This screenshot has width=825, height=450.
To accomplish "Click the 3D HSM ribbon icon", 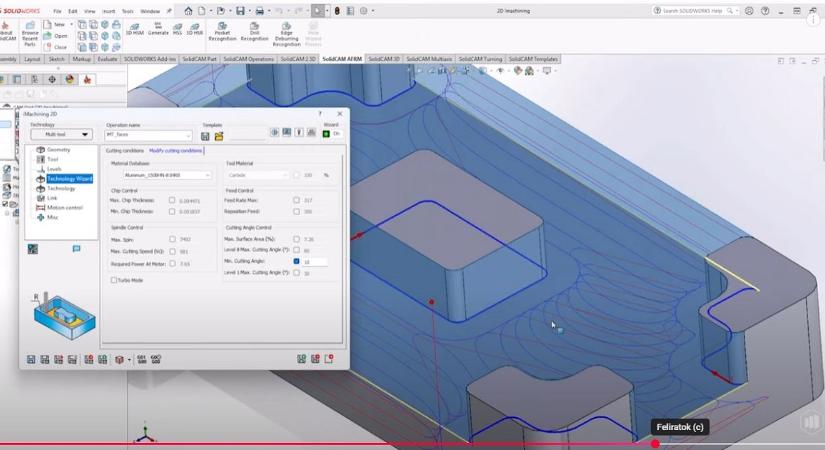I will point(135,29).
